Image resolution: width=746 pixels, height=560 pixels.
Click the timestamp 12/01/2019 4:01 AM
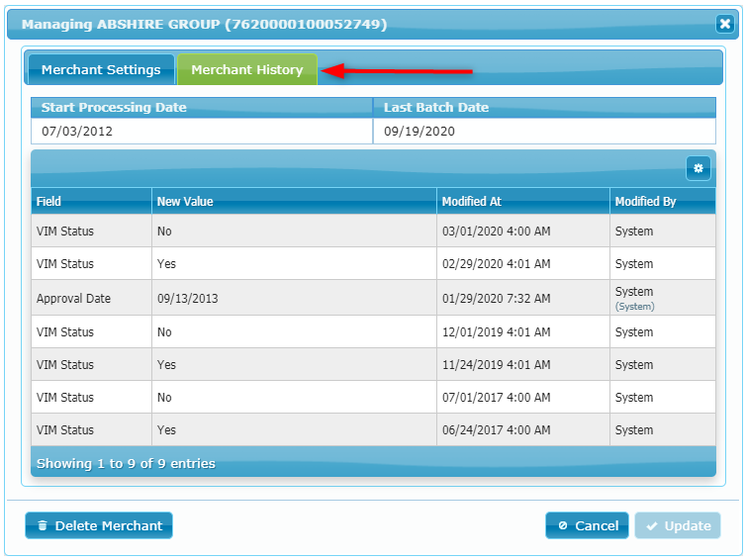point(497,332)
